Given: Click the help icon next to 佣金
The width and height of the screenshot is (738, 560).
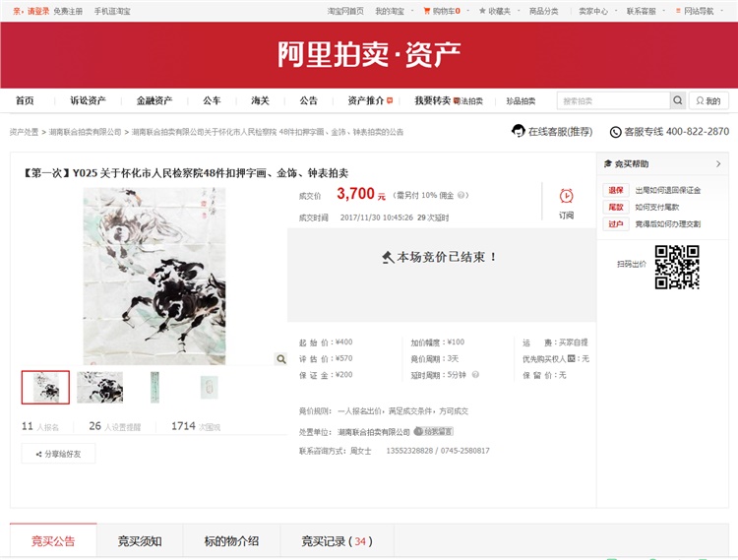Looking at the screenshot, I should click(461, 195).
